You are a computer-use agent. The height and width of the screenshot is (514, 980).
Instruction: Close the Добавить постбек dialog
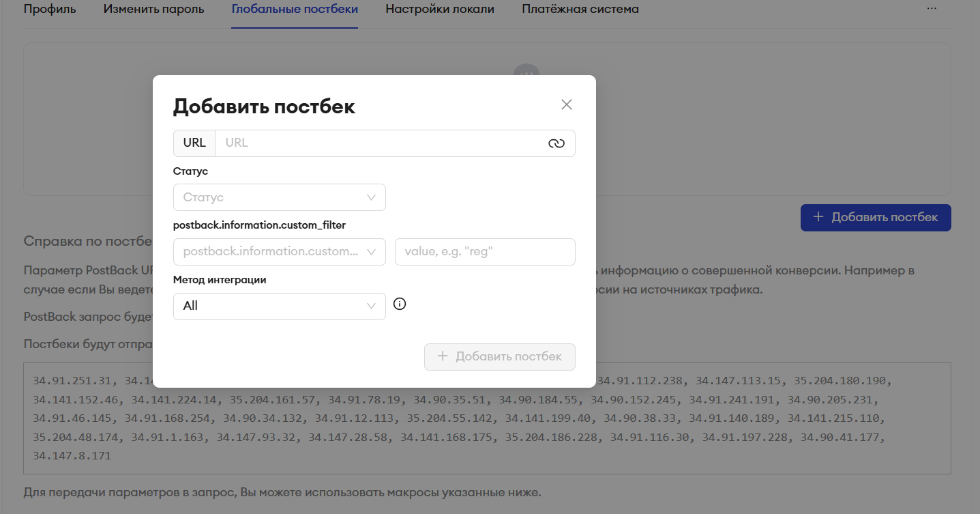click(566, 104)
